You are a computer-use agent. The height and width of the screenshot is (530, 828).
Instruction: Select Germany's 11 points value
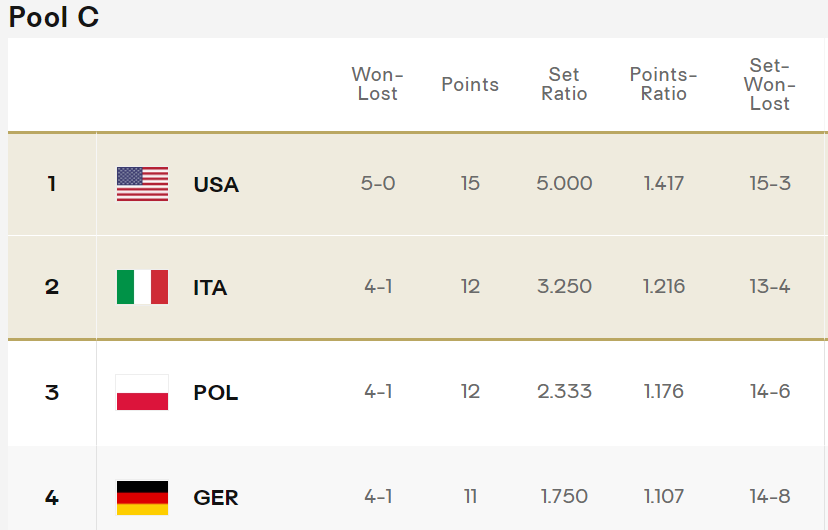coord(470,496)
